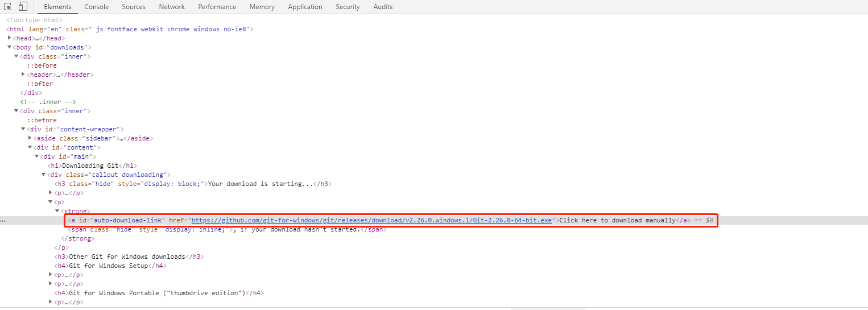Select the Click here to download manually text
The width and height of the screenshot is (868, 310).
click(617, 220)
